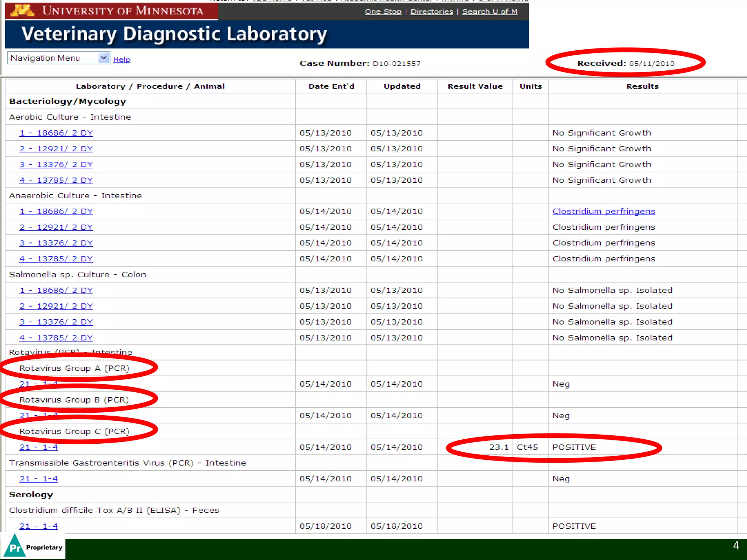Image resolution: width=747 pixels, height=560 pixels.
Task: Open Transmissible Gastroenteritis sample 21 - 1-4 link
Action: click(39, 479)
